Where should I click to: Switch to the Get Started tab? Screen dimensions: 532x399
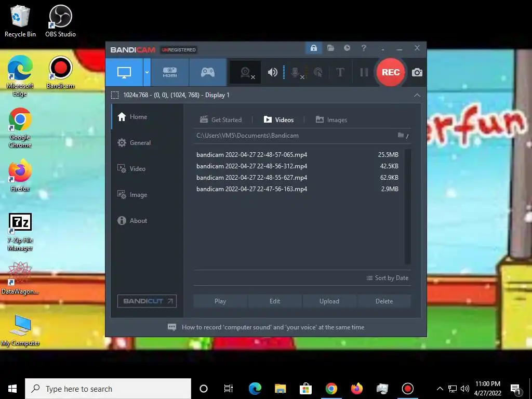coord(221,120)
